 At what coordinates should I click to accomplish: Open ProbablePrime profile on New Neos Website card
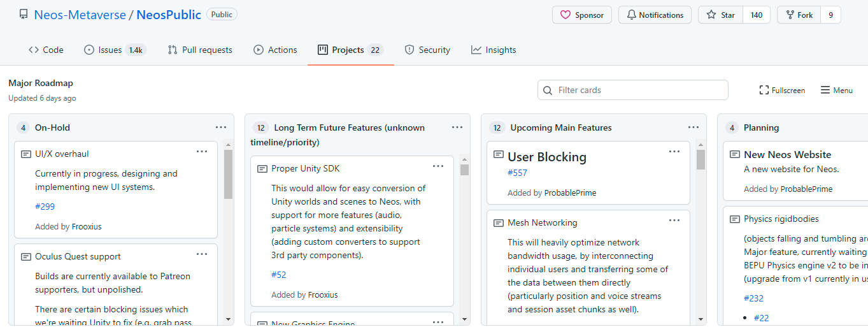(806, 189)
